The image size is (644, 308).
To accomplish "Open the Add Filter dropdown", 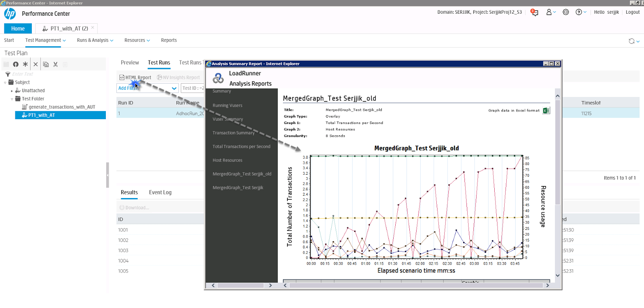I will (148, 88).
